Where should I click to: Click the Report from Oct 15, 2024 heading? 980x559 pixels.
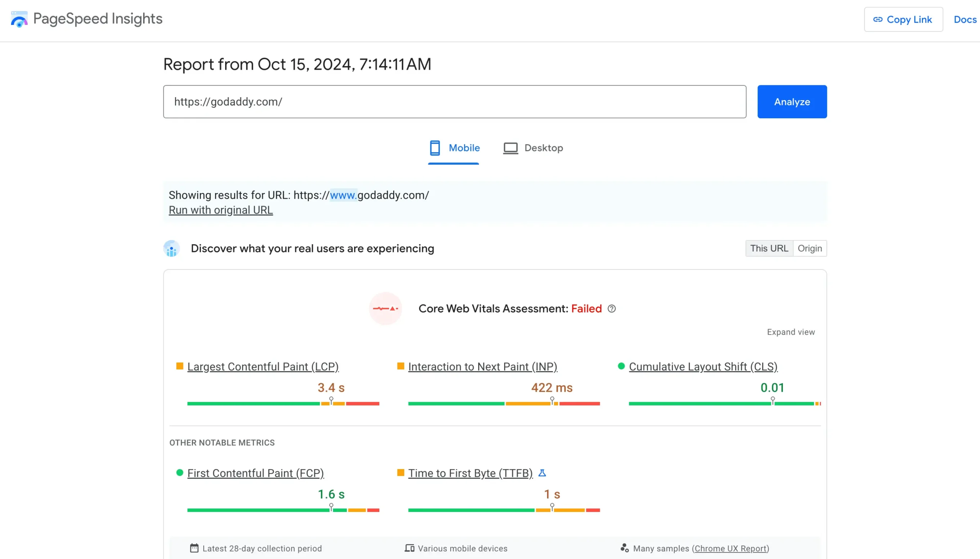(297, 64)
